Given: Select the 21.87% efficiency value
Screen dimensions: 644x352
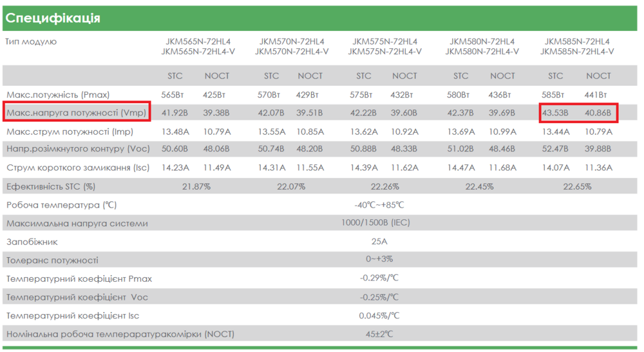Looking at the screenshot, I should pyautogui.click(x=197, y=186).
